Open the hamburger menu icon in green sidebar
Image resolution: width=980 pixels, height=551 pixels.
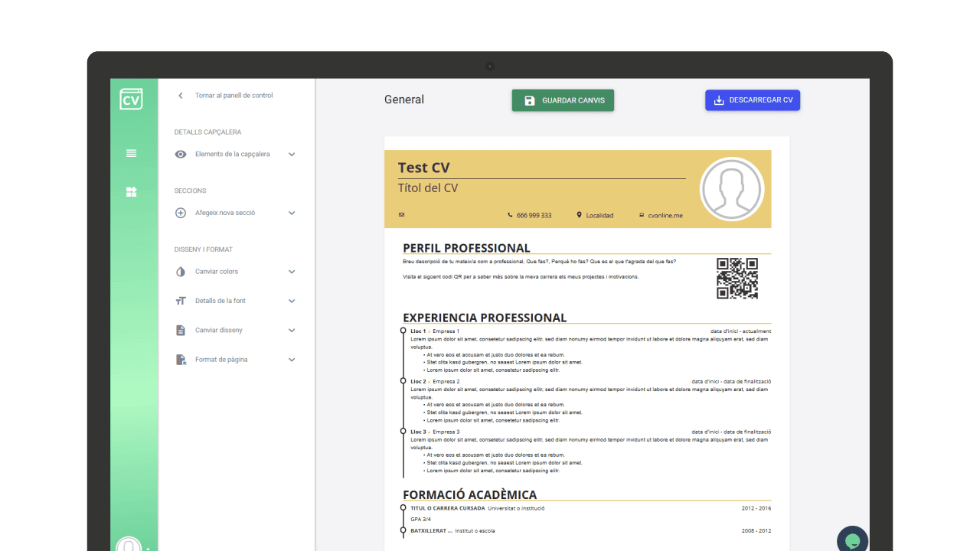tap(131, 153)
